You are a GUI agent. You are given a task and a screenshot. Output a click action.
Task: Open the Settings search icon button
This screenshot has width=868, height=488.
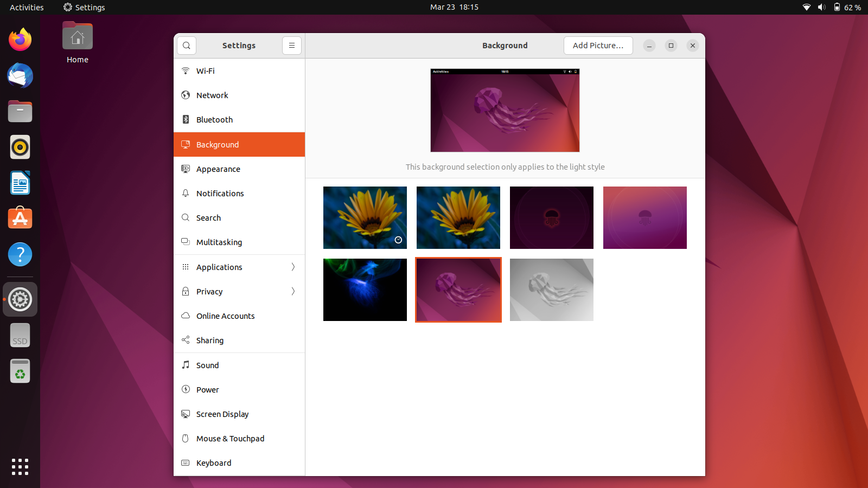pos(187,46)
